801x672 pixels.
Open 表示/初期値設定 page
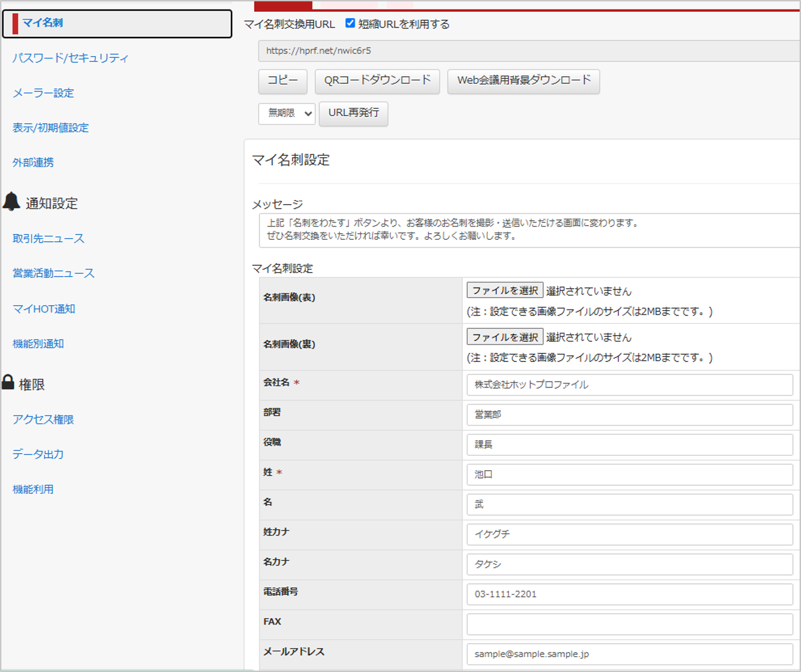pyautogui.click(x=51, y=127)
